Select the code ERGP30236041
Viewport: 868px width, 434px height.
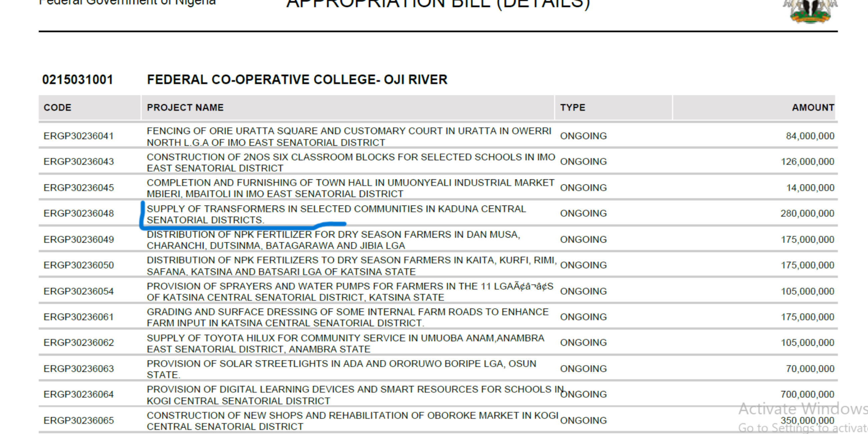tap(79, 136)
